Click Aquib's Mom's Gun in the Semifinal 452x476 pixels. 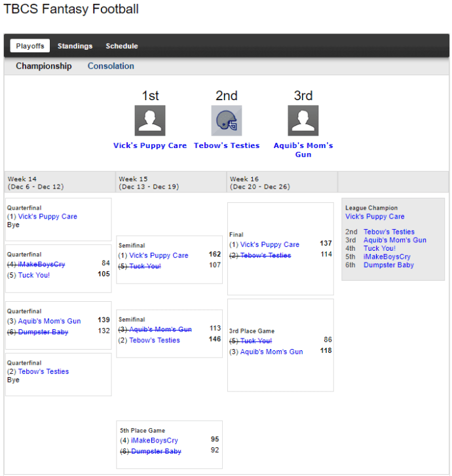coord(160,329)
